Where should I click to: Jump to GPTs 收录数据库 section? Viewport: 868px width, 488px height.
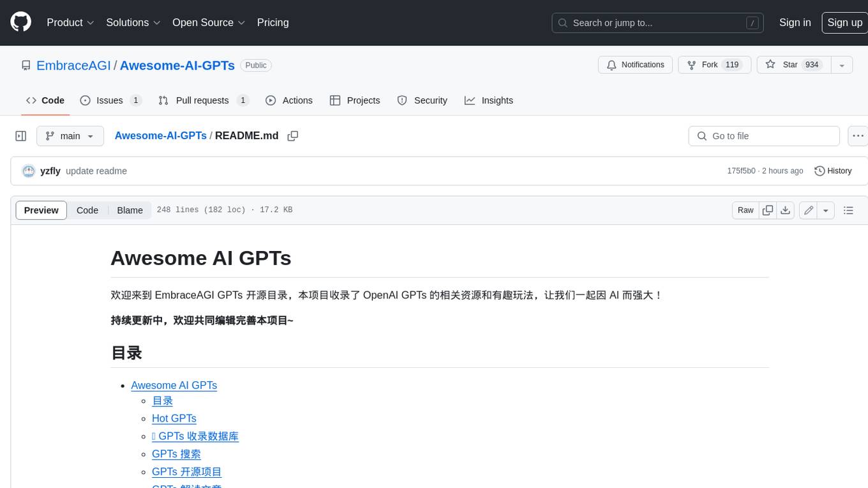click(195, 436)
